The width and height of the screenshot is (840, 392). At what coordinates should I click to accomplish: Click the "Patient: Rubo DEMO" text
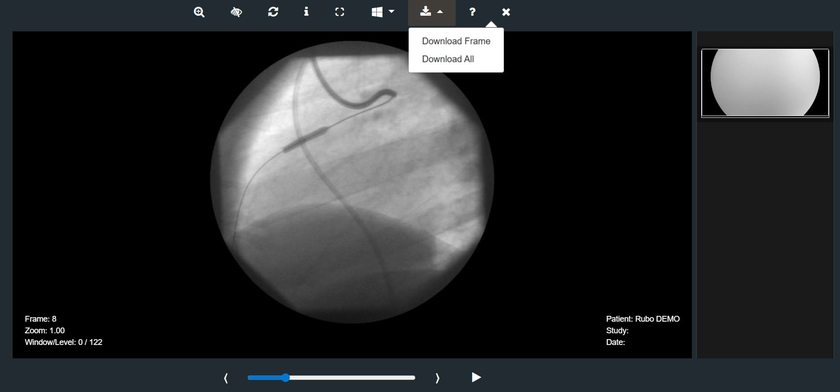click(x=643, y=319)
